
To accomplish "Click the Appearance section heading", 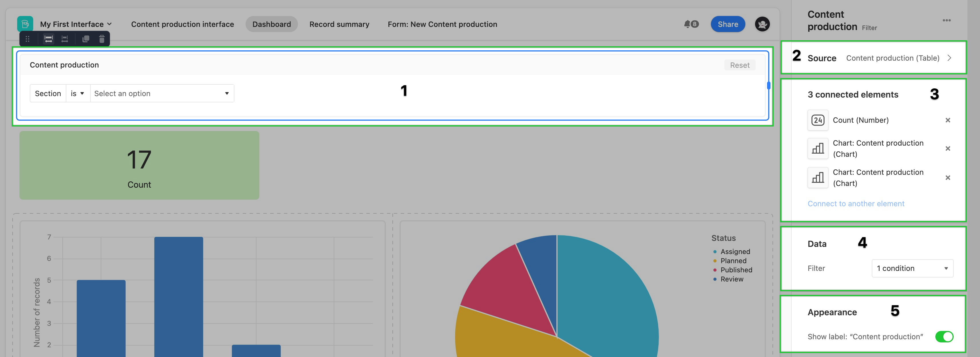I will [832, 312].
